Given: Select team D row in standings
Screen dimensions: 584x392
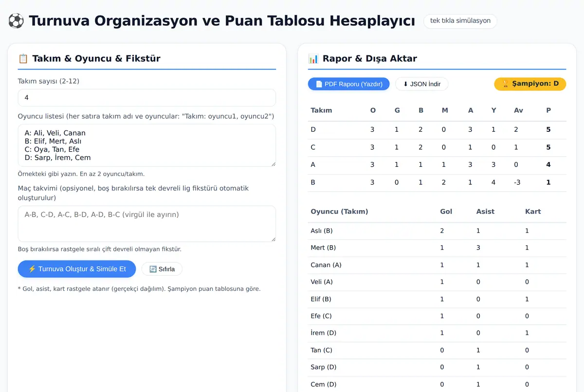Looking at the screenshot, I should tap(437, 130).
